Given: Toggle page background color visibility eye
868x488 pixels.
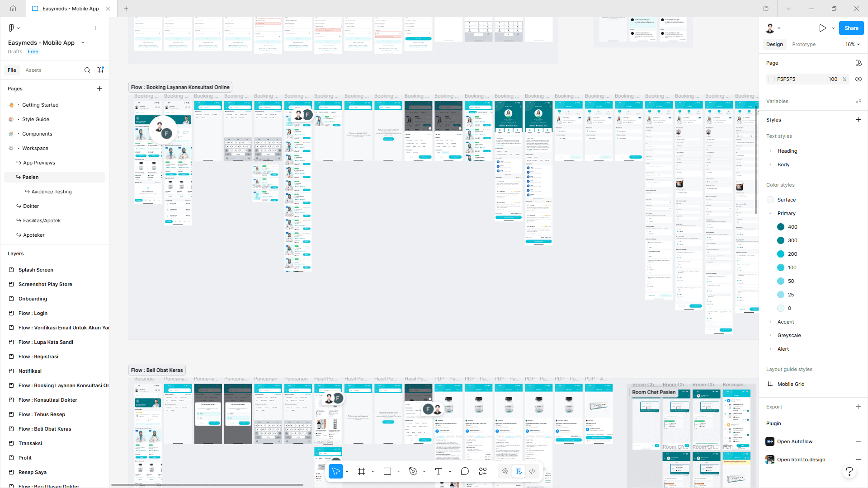Looking at the screenshot, I should [x=858, y=79].
